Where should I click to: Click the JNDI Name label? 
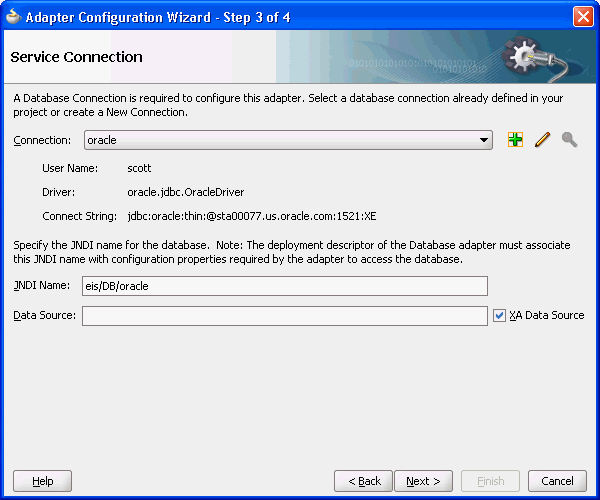tap(42, 286)
